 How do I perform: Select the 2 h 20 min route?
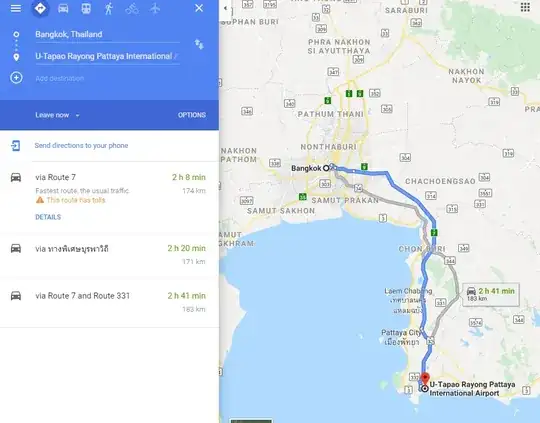[109, 255]
